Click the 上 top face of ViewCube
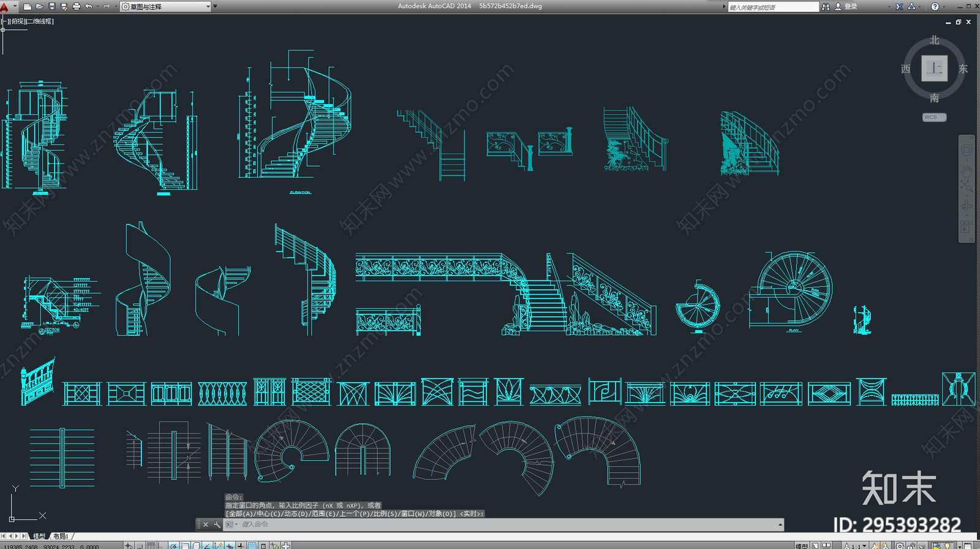Viewport: 980px width, 549px height. [x=935, y=68]
